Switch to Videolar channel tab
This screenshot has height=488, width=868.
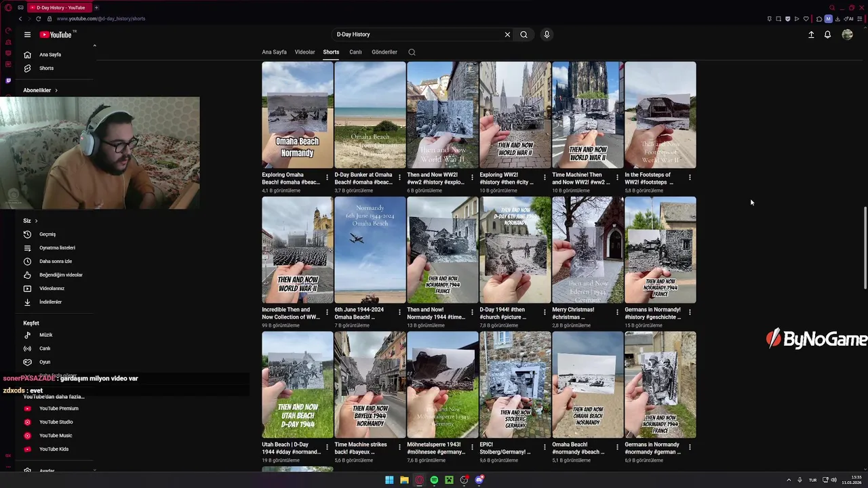click(x=304, y=52)
